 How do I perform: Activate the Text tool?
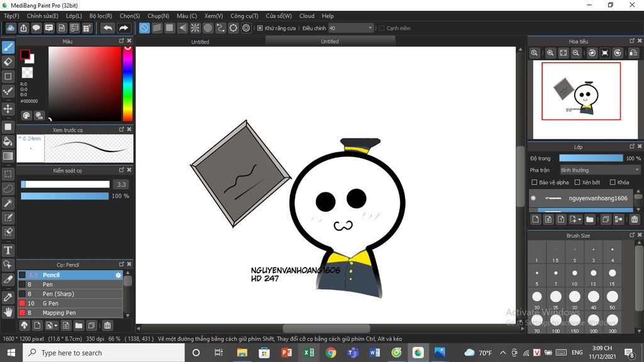tap(8, 250)
